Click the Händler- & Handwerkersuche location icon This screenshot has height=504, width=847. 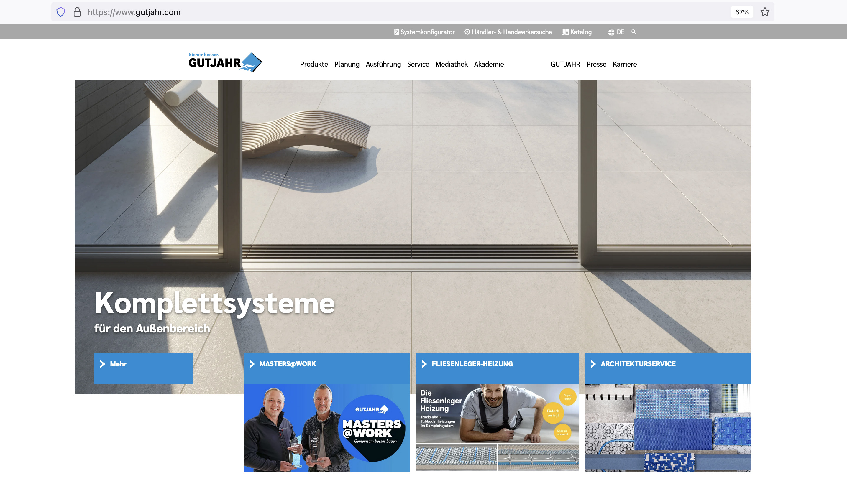tap(467, 32)
